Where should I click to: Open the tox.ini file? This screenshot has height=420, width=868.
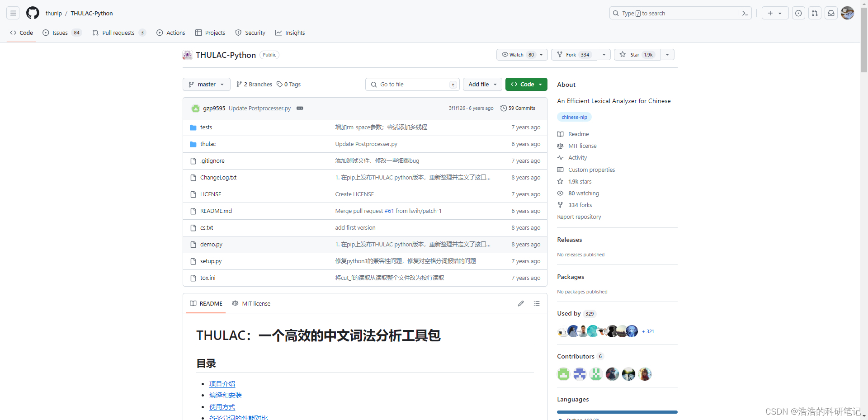(208, 278)
